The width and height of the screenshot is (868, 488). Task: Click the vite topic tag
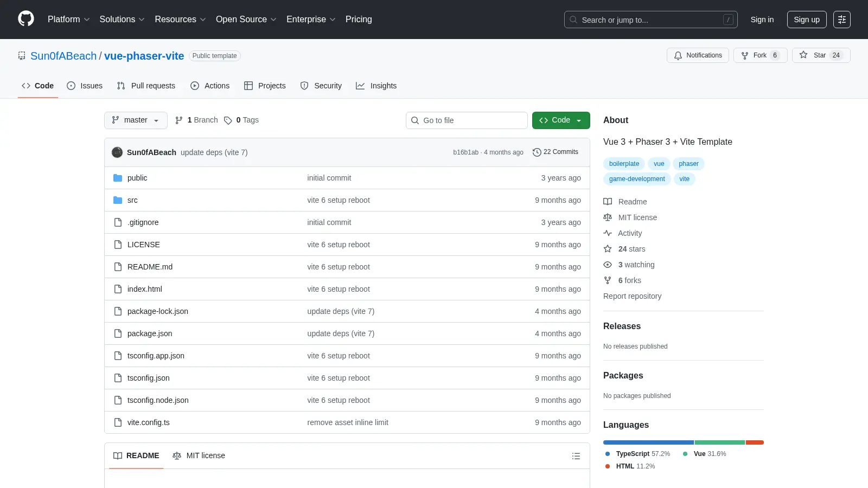685,179
